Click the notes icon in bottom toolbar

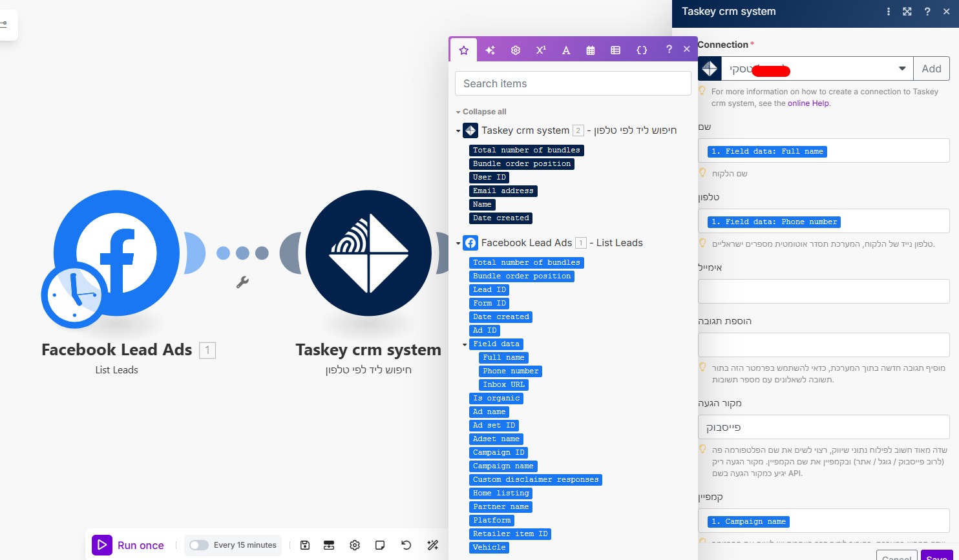[x=380, y=545]
